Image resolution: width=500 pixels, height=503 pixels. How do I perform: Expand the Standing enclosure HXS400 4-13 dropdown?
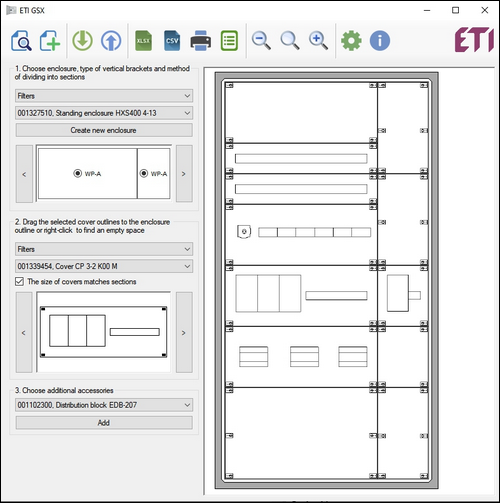coord(104,113)
